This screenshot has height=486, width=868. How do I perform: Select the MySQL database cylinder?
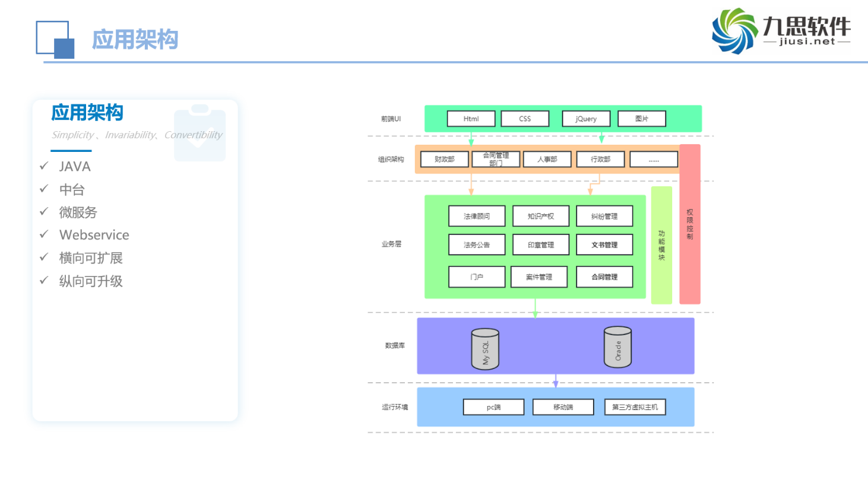[x=485, y=350]
